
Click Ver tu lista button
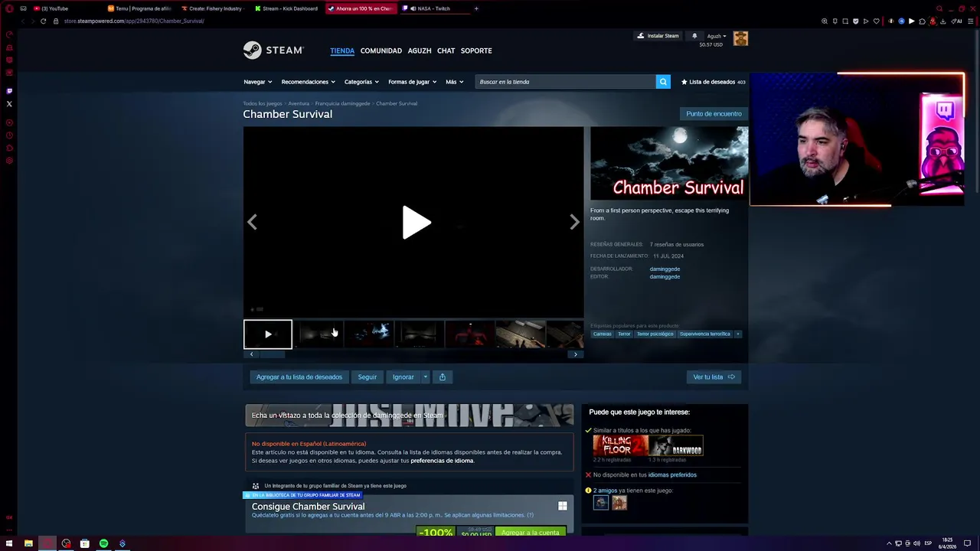714,377
